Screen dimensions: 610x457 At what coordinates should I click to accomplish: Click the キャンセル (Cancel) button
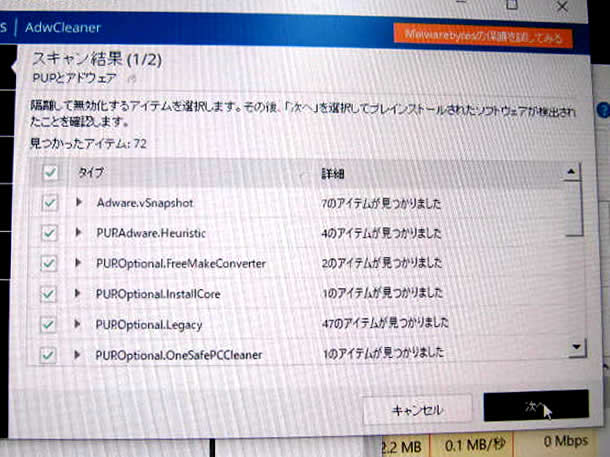pos(417,410)
